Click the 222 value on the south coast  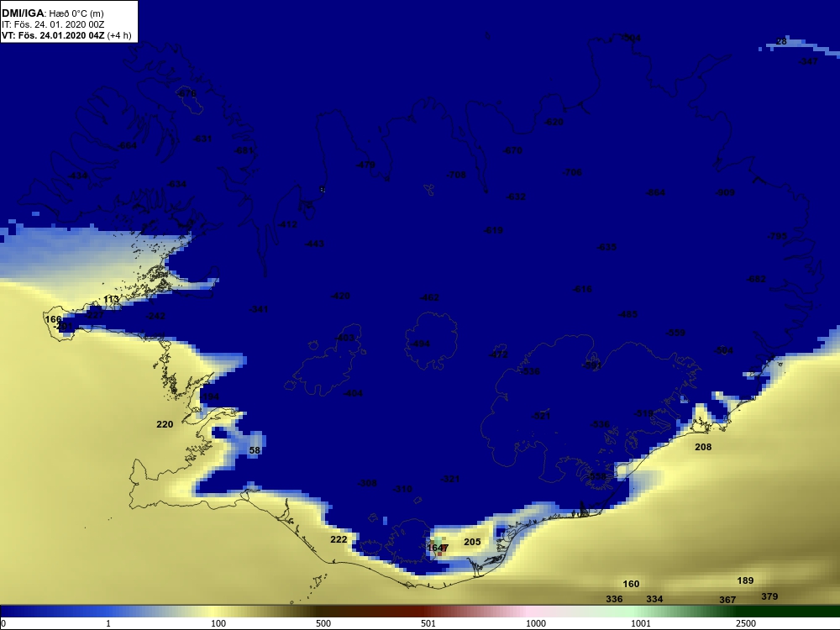tap(339, 539)
